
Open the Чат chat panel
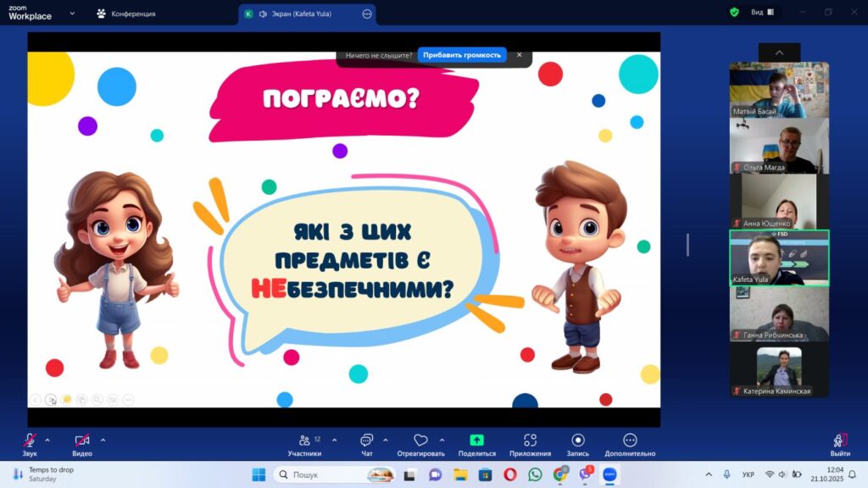[x=366, y=441]
